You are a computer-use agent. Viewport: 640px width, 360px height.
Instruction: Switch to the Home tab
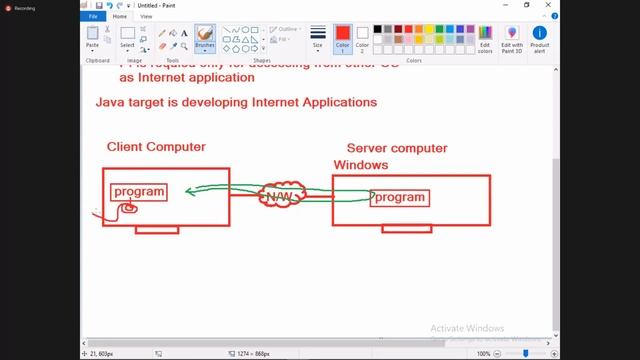pyautogui.click(x=120, y=16)
